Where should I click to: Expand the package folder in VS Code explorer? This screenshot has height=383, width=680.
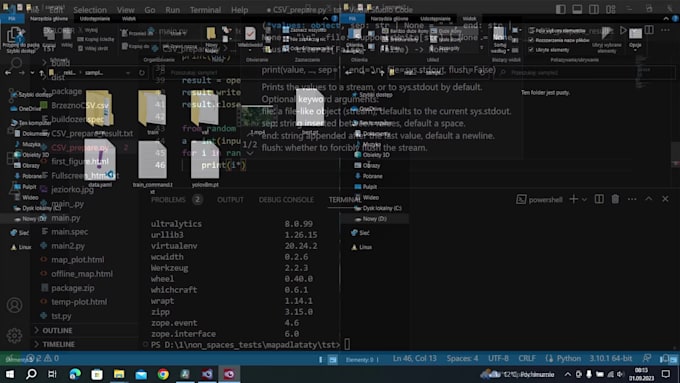coord(66,91)
